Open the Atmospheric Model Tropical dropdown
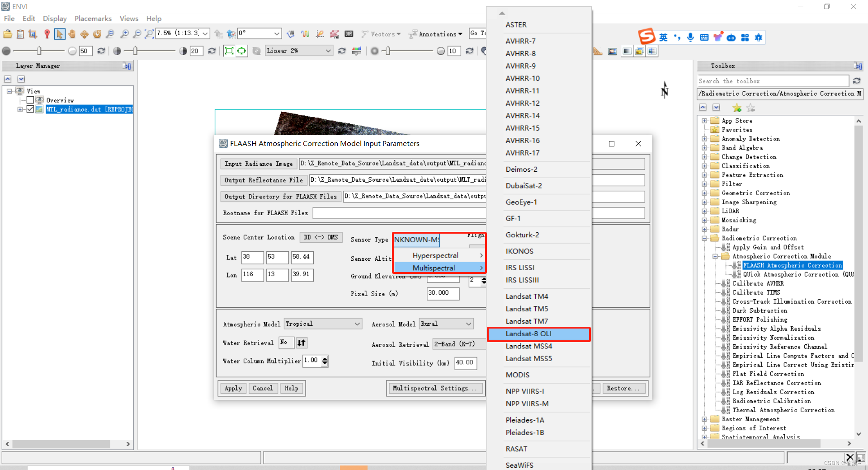Image resolution: width=868 pixels, height=470 pixels. [357, 324]
